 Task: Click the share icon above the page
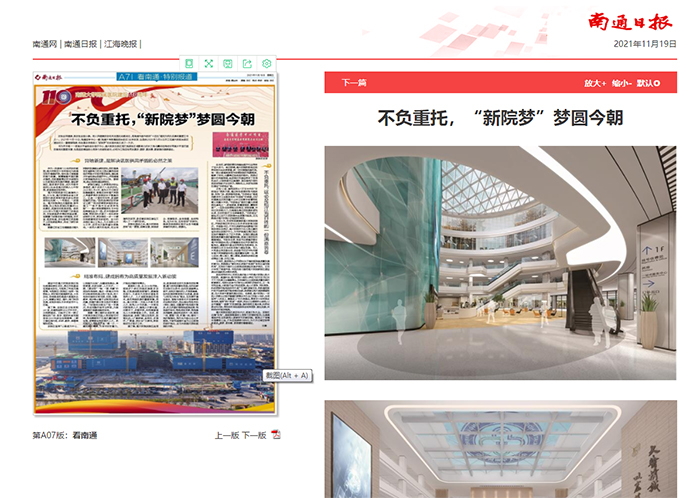[247, 63]
